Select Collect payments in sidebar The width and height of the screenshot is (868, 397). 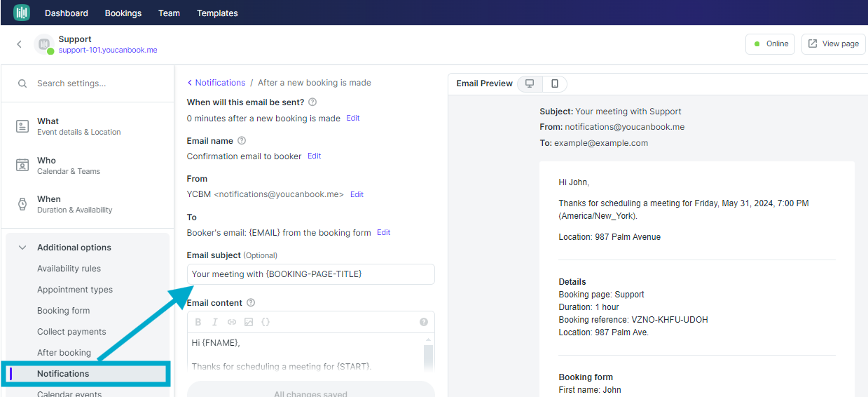71,332
